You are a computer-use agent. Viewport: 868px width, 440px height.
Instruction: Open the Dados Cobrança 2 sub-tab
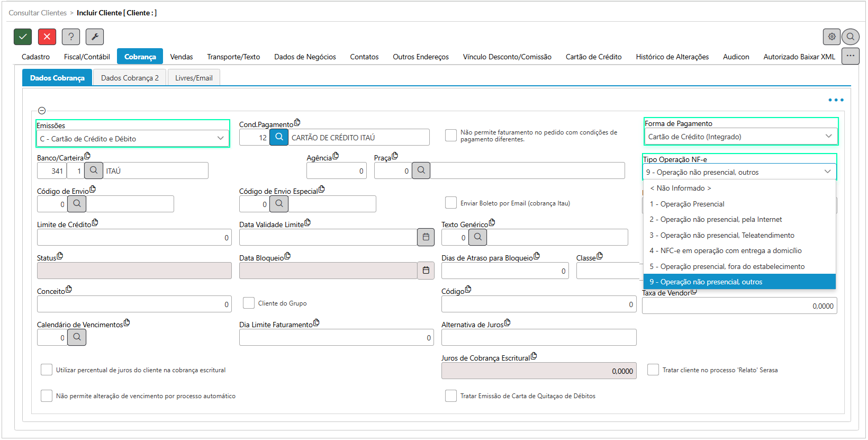[130, 78]
